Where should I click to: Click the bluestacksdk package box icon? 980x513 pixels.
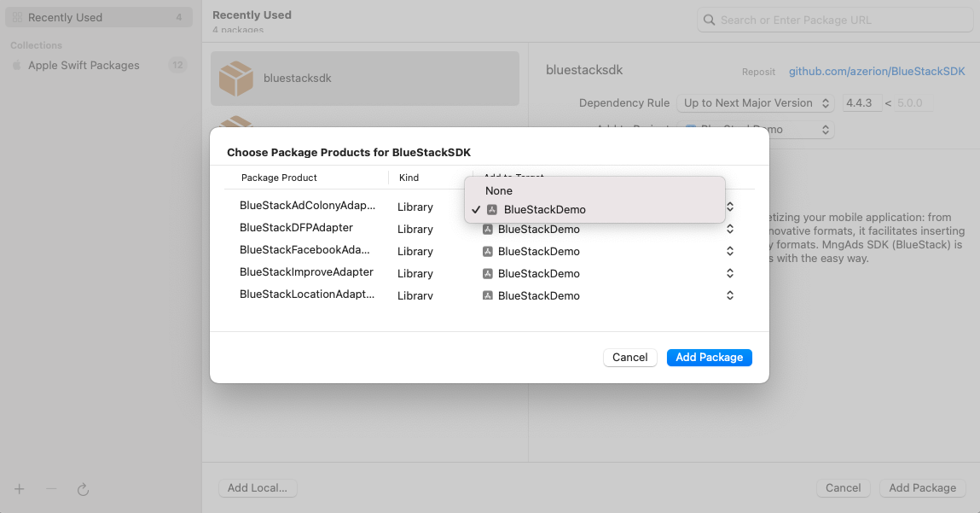(235, 79)
